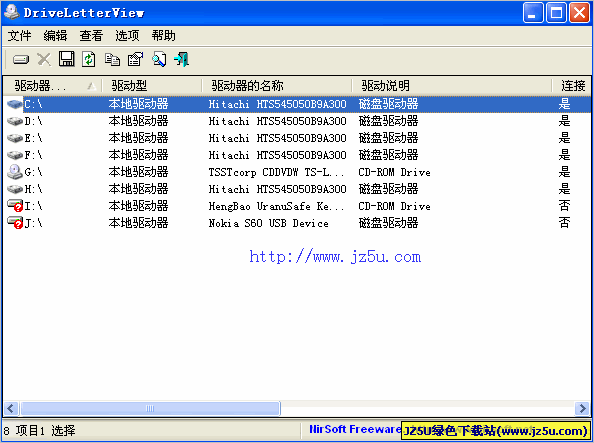Click 磁盘驱动器 description in J:\ row
The width and height of the screenshot is (594, 443).
point(388,223)
